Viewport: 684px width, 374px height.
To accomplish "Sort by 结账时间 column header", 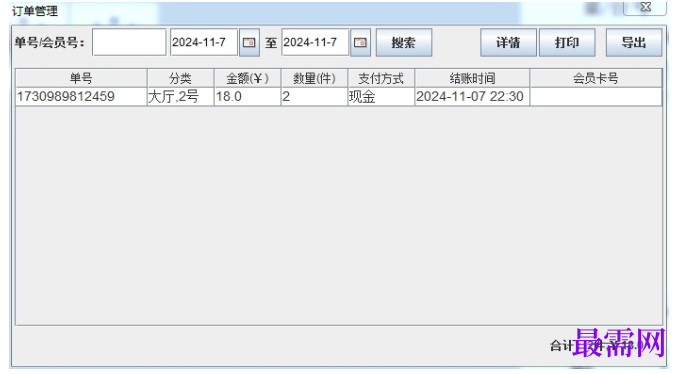I will point(472,78).
